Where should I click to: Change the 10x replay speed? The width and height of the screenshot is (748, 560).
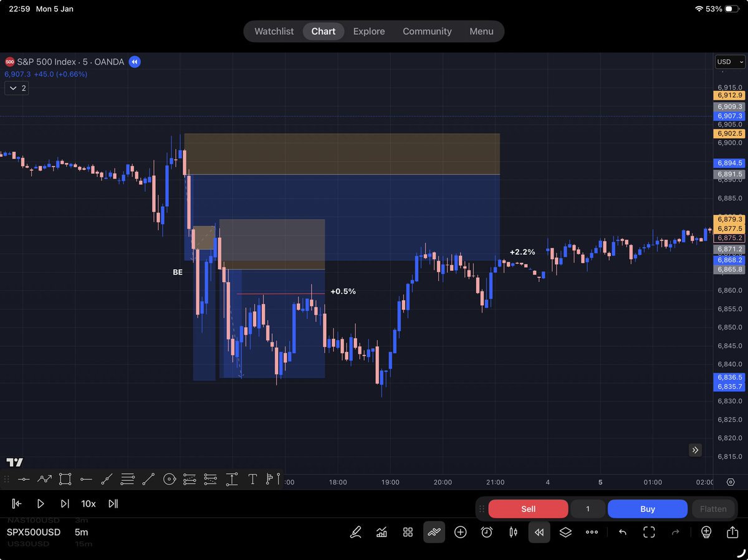[89, 503]
